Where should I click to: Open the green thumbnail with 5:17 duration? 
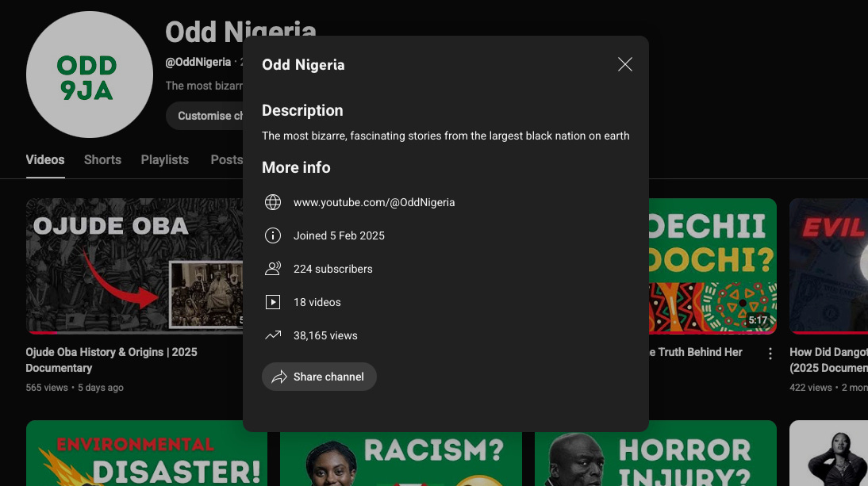click(x=712, y=266)
